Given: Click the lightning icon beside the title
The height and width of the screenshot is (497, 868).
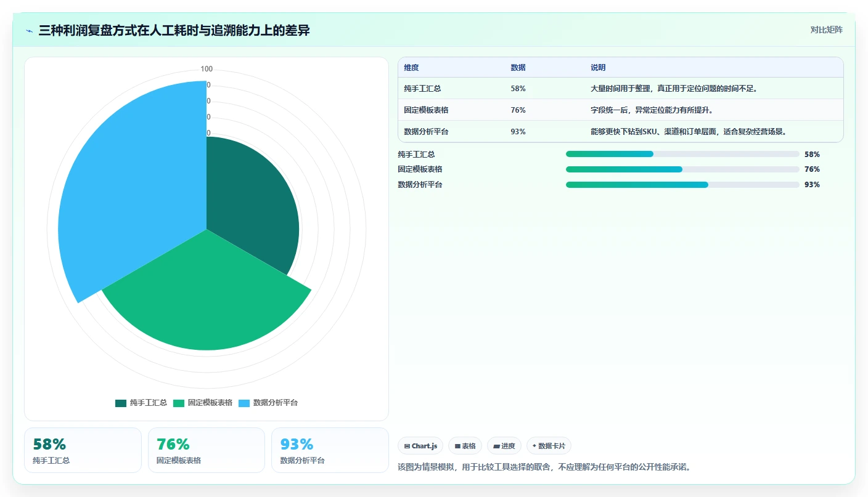Looking at the screenshot, I should tap(30, 31).
